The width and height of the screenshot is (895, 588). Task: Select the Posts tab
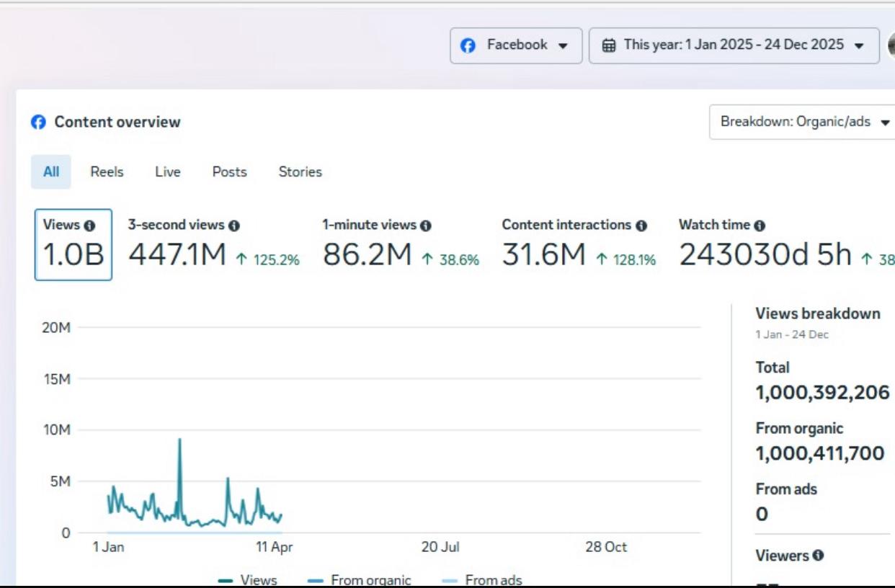click(x=229, y=172)
